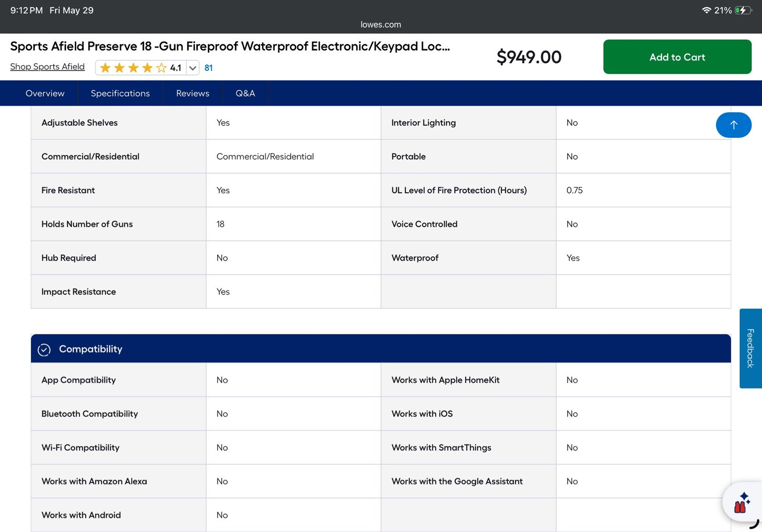762x532 pixels.
Task: Open the Feedback side tab
Action: (x=751, y=348)
